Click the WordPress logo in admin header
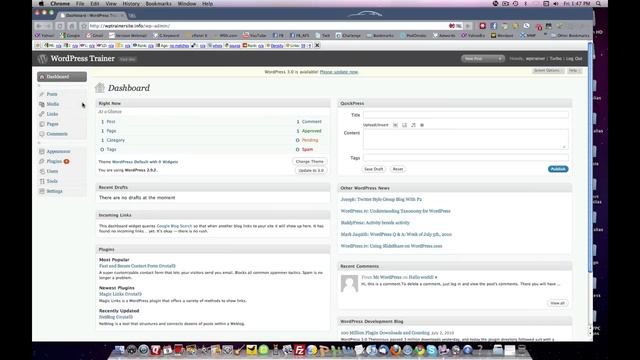 (42, 59)
